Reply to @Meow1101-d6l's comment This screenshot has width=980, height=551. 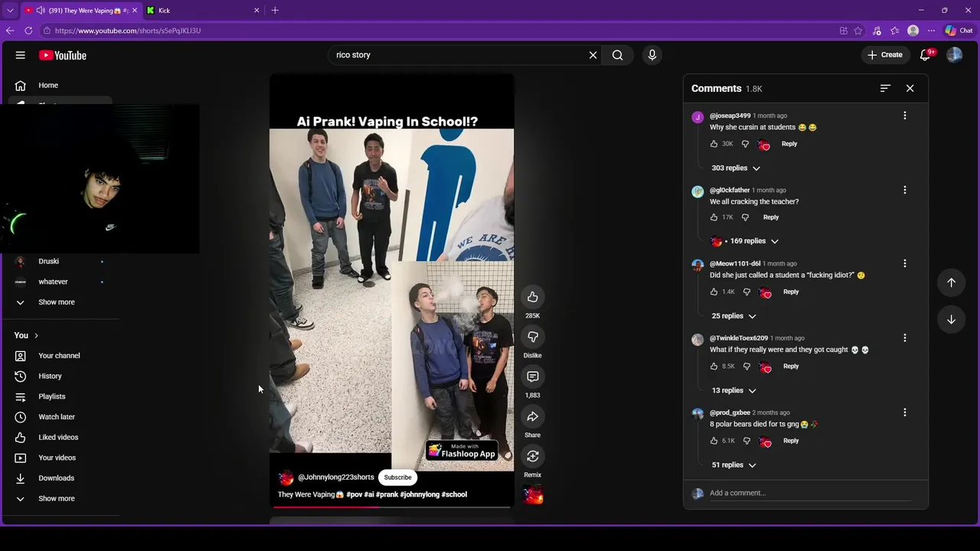[x=791, y=292]
